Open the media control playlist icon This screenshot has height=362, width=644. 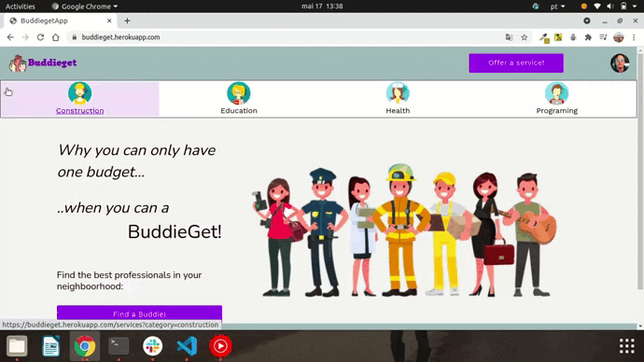coord(603,37)
